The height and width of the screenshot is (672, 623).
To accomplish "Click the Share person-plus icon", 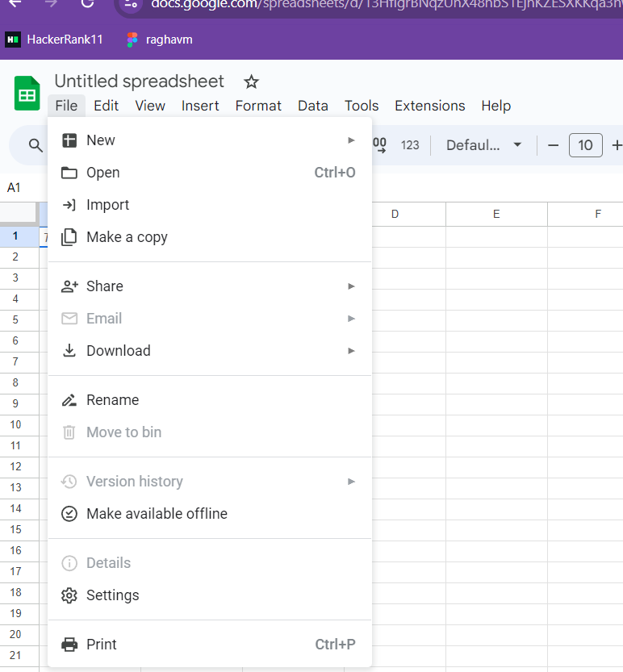I will [x=69, y=286].
